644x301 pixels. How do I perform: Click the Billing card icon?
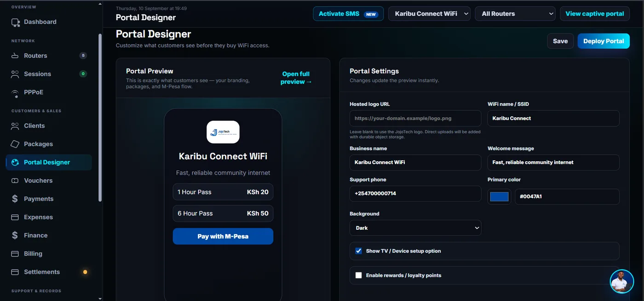click(x=15, y=254)
